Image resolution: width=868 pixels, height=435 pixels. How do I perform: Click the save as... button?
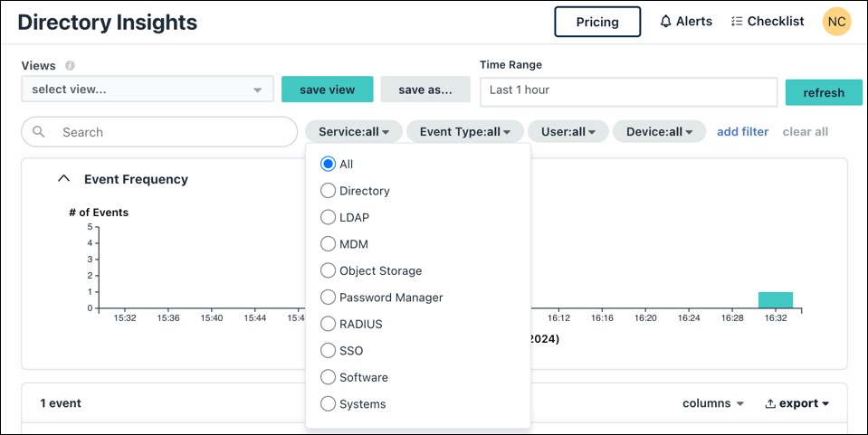(x=425, y=90)
